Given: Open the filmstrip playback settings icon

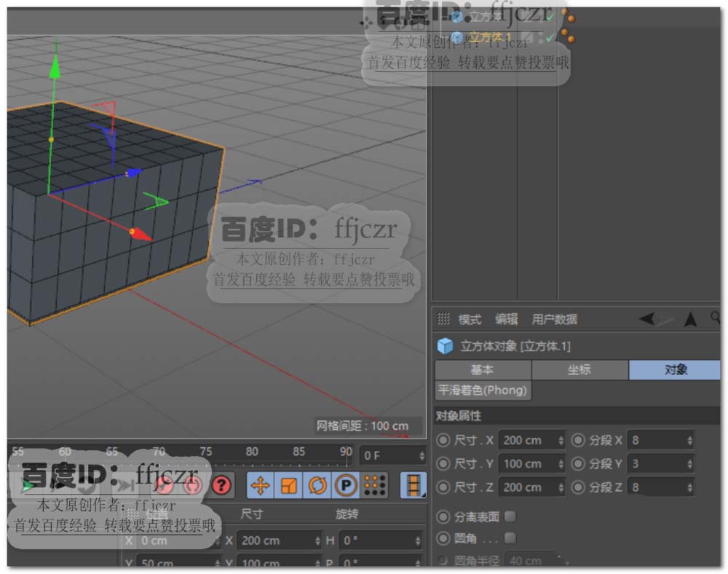Looking at the screenshot, I should pyautogui.click(x=414, y=485).
